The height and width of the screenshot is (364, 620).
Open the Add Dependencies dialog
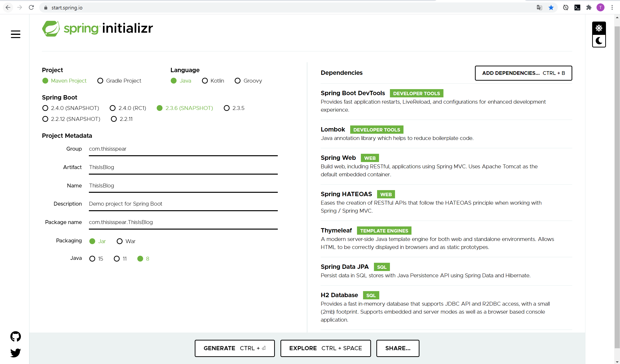coord(523,73)
